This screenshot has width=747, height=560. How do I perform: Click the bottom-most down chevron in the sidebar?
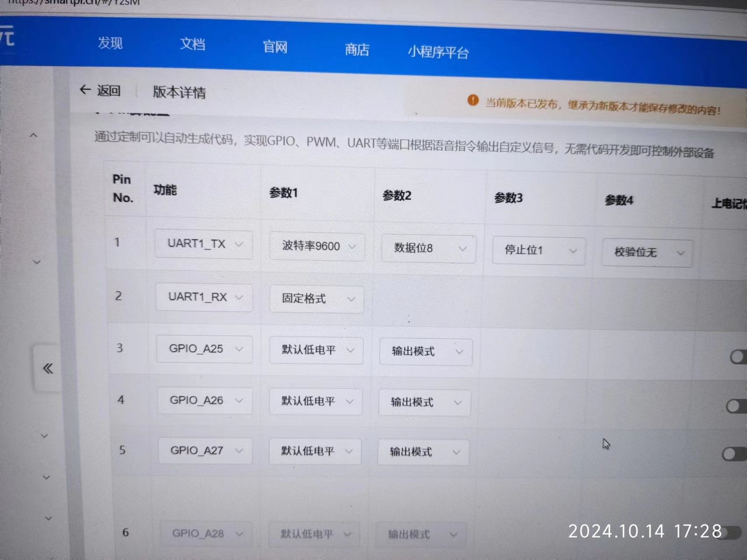tap(48, 518)
